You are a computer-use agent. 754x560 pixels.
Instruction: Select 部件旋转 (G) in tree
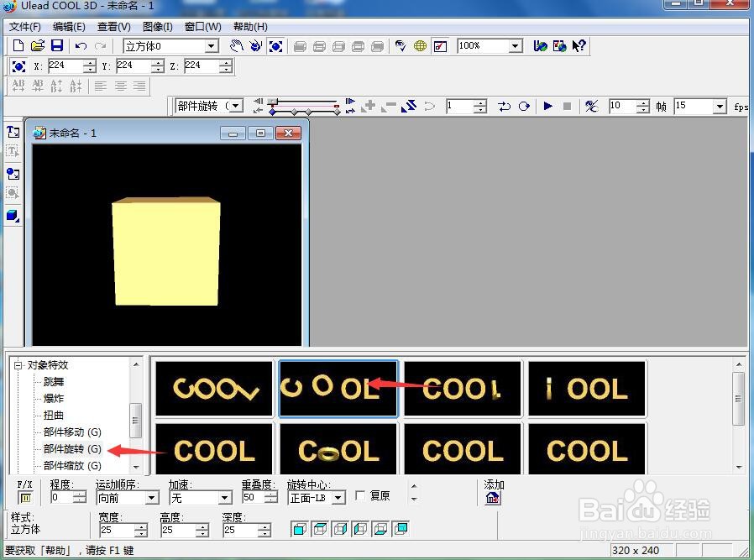[72, 449]
